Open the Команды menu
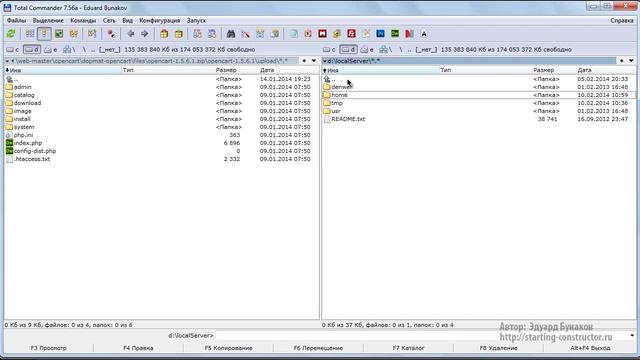The width and height of the screenshot is (640, 360). [x=83, y=20]
